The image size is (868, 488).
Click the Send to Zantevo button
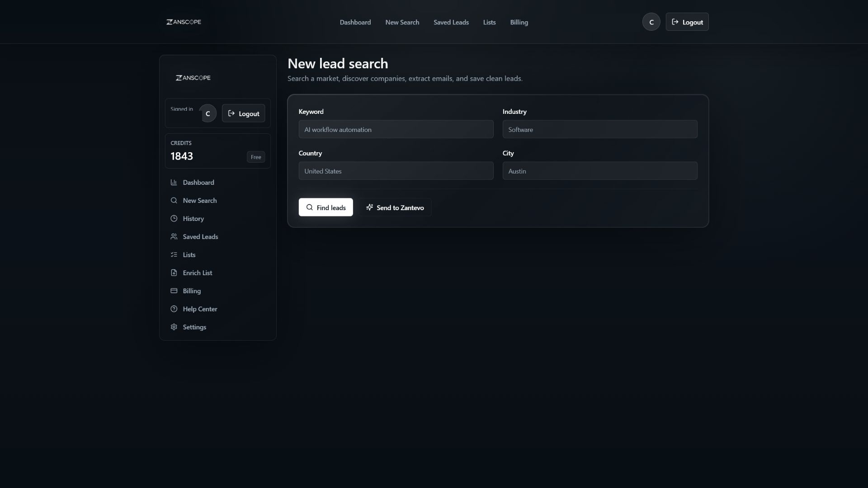(x=395, y=207)
